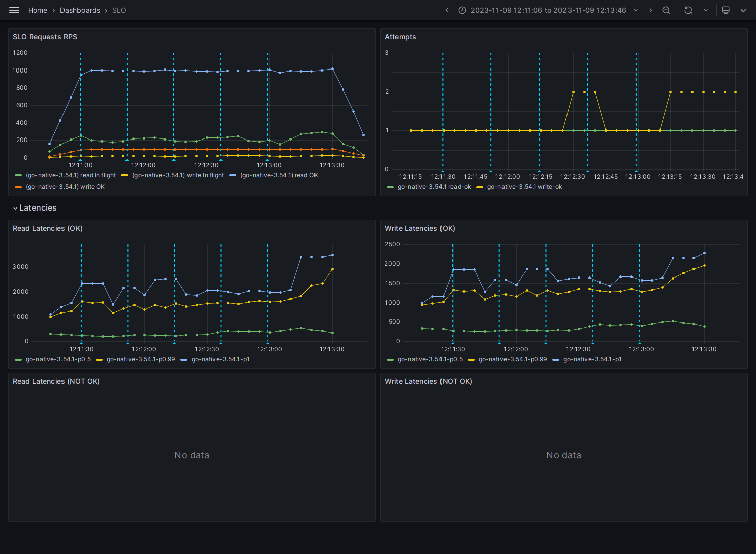Open refresh interval dropdown
The width and height of the screenshot is (756, 554).
point(706,10)
